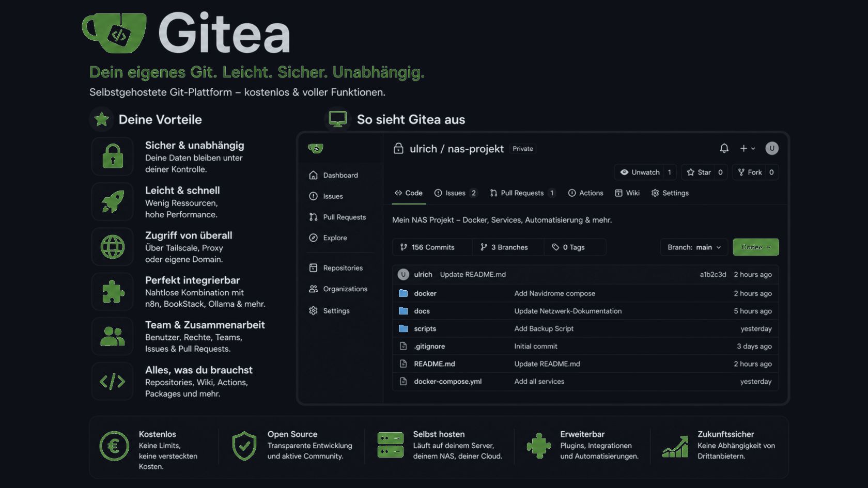Click the Update Netzwerk-Dokumentation commit message
Viewport: 868px width, 488px height.
coord(568,311)
